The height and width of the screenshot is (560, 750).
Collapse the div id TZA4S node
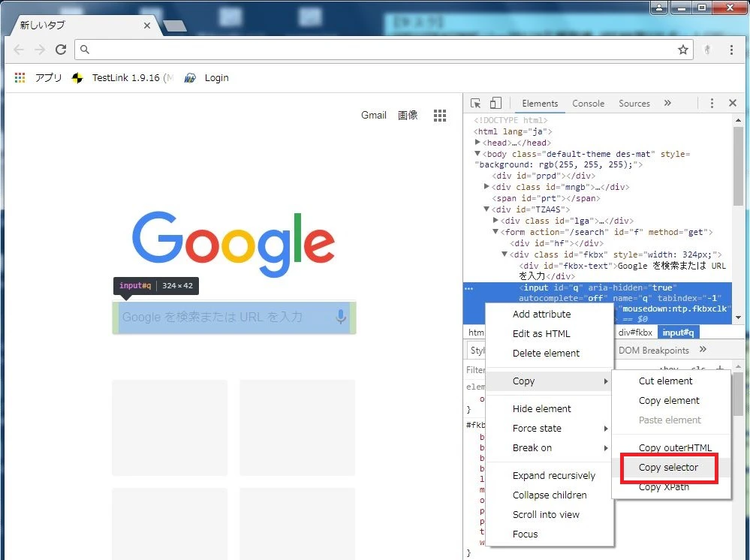(x=486, y=209)
